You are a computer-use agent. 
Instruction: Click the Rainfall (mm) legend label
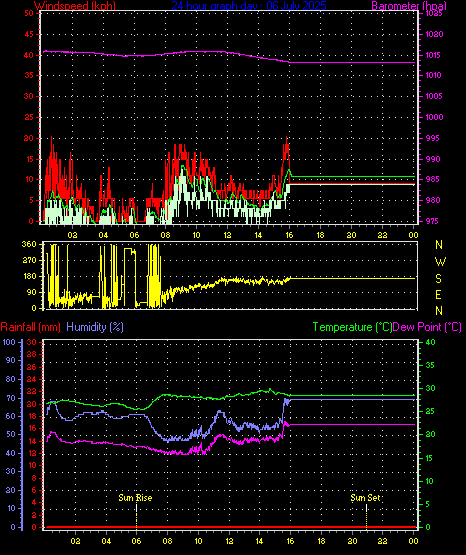click(30, 327)
